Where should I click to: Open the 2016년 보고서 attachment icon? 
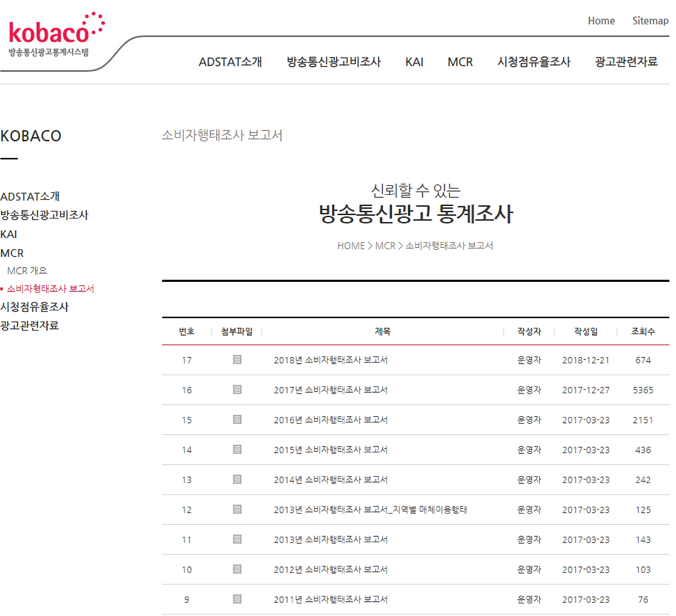pos(237,420)
